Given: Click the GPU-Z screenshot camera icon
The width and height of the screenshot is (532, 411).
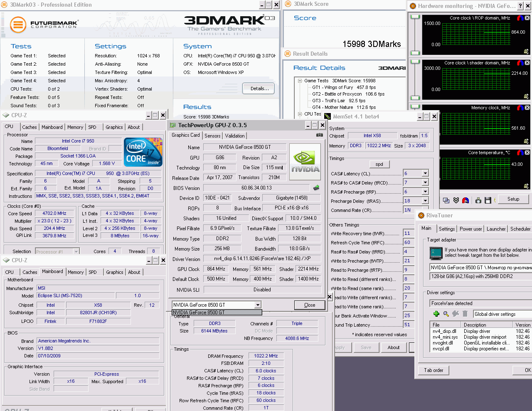Looking at the screenshot, I should 319,135.
